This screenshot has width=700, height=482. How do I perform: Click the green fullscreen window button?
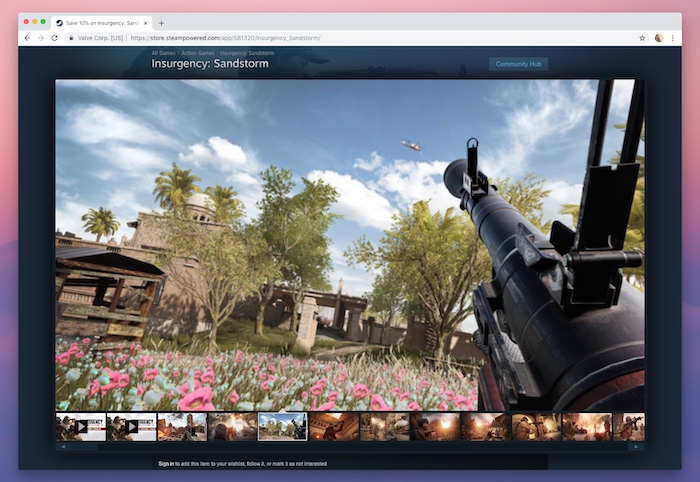(43, 22)
